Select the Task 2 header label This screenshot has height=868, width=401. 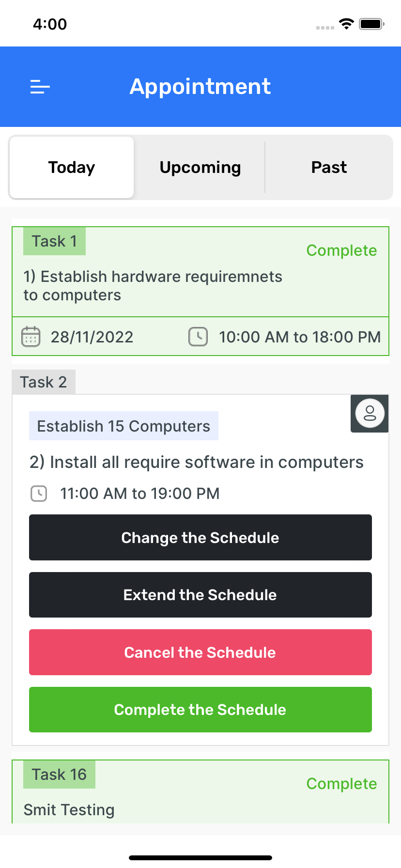pos(44,382)
